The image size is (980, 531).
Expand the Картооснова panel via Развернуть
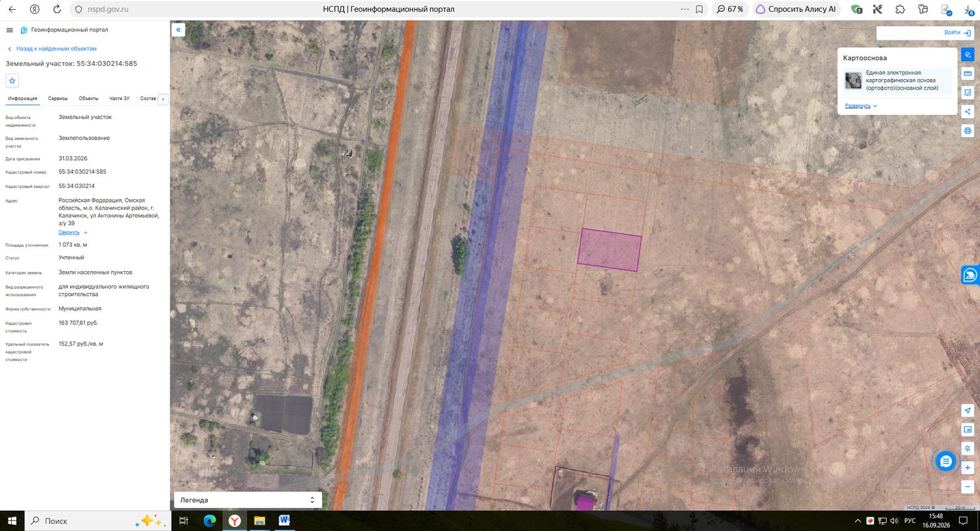pos(858,106)
